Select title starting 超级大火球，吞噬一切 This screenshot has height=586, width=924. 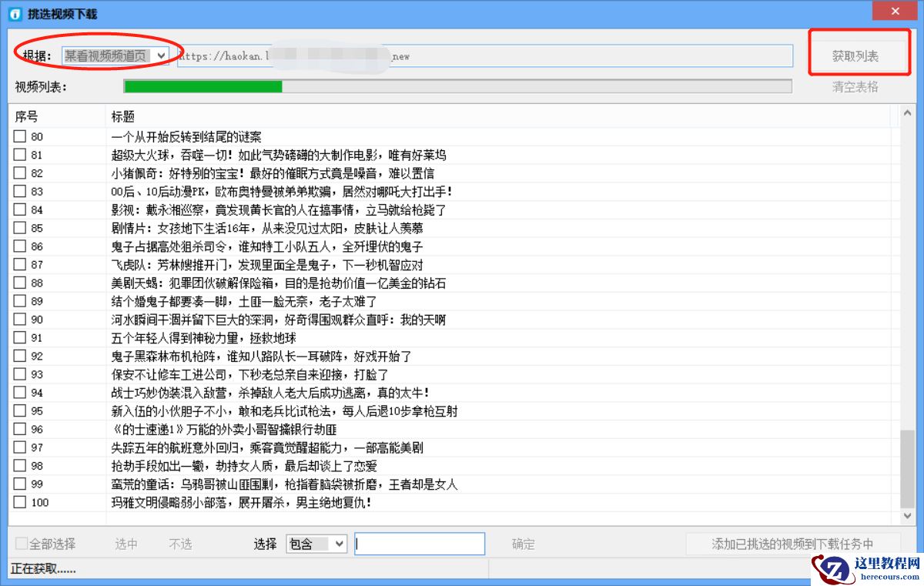(278, 155)
